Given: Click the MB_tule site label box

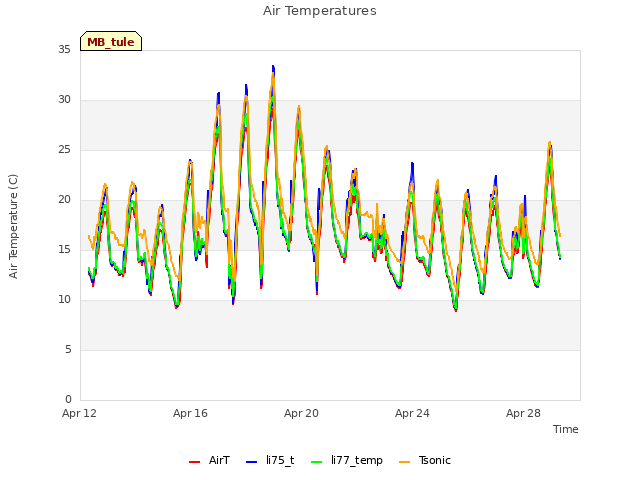Looking at the screenshot, I should point(111,41).
